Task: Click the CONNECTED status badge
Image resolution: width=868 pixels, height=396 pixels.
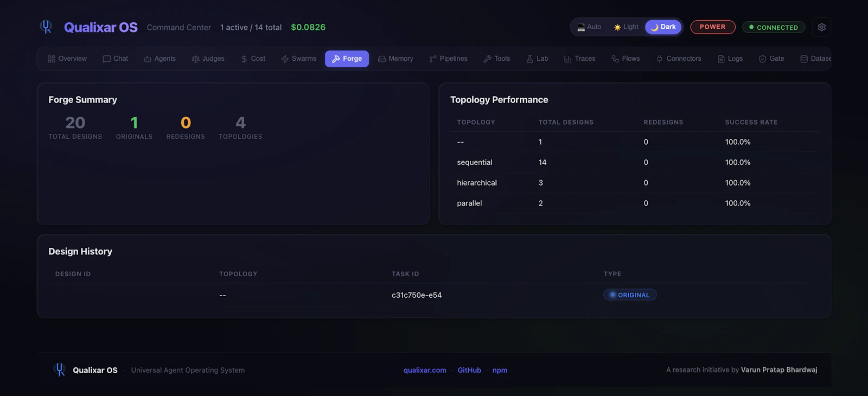Action: 774,27
